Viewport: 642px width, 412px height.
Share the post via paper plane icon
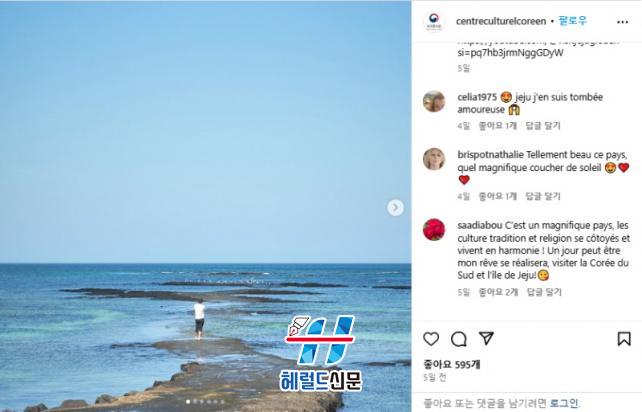[486, 338]
